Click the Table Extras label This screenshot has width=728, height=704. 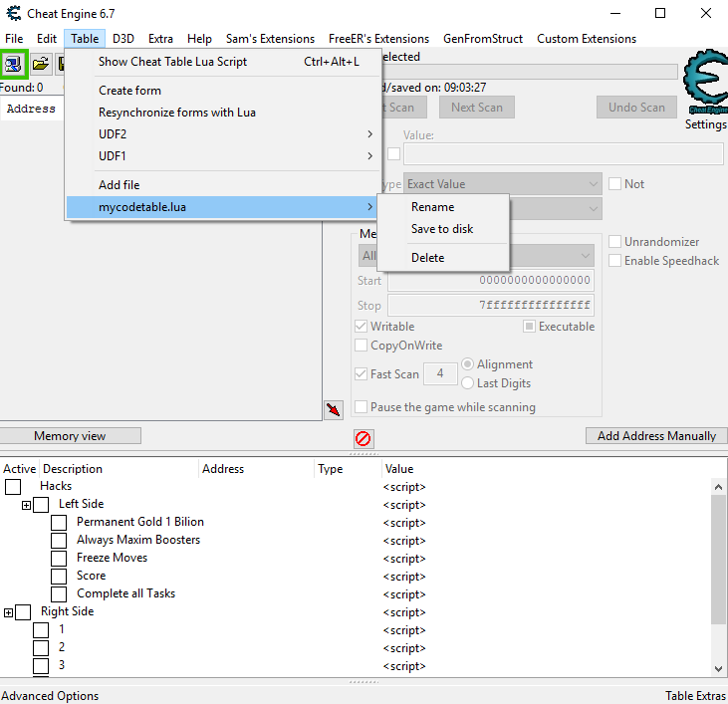pyautogui.click(x=695, y=696)
